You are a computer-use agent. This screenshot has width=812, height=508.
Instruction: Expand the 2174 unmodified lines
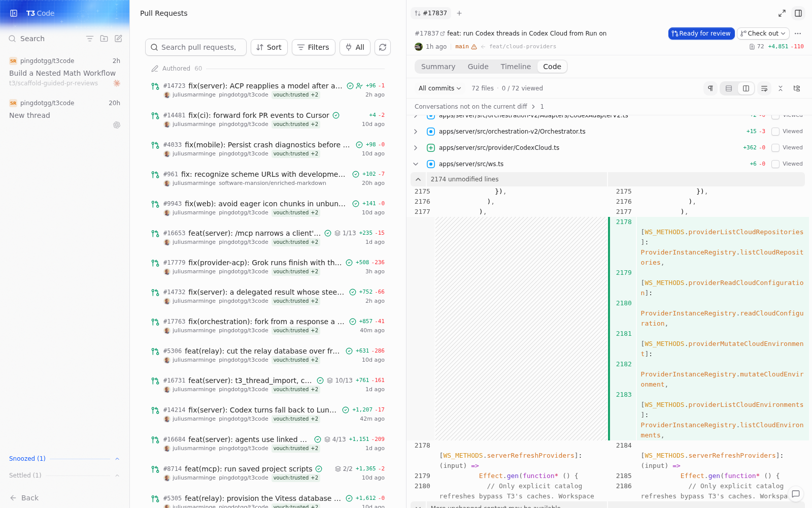418,179
